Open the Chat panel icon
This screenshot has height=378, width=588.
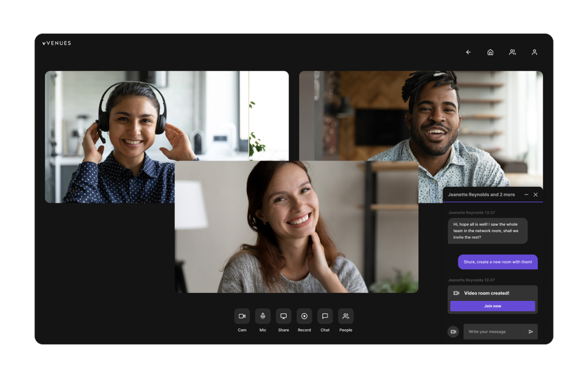click(x=325, y=316)
